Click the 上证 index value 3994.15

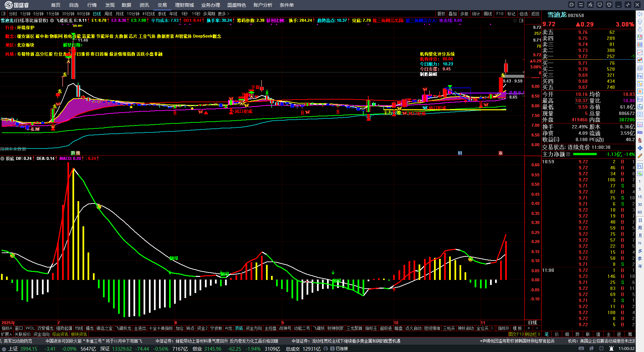29,349
